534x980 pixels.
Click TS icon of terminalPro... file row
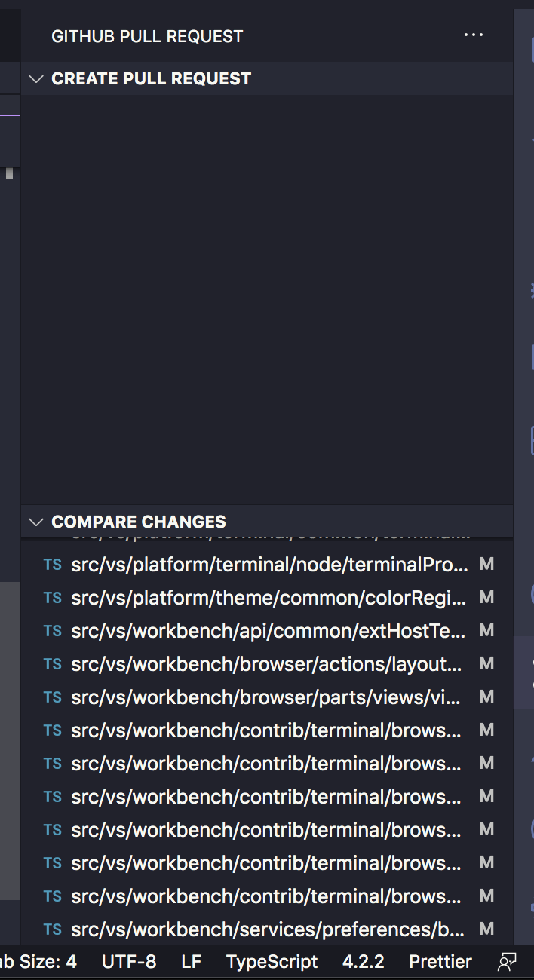[x=52, y=565]
